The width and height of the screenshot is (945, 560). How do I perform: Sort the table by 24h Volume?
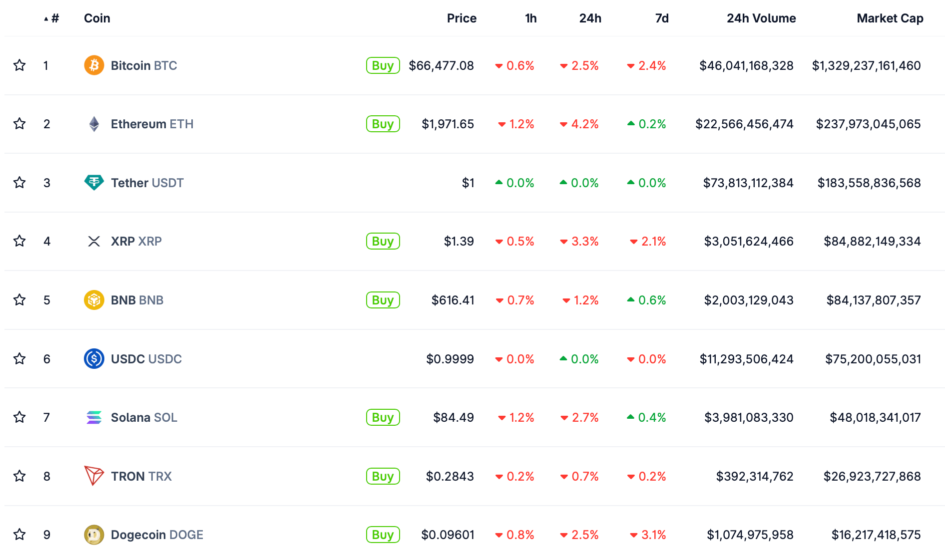(761, 18)
